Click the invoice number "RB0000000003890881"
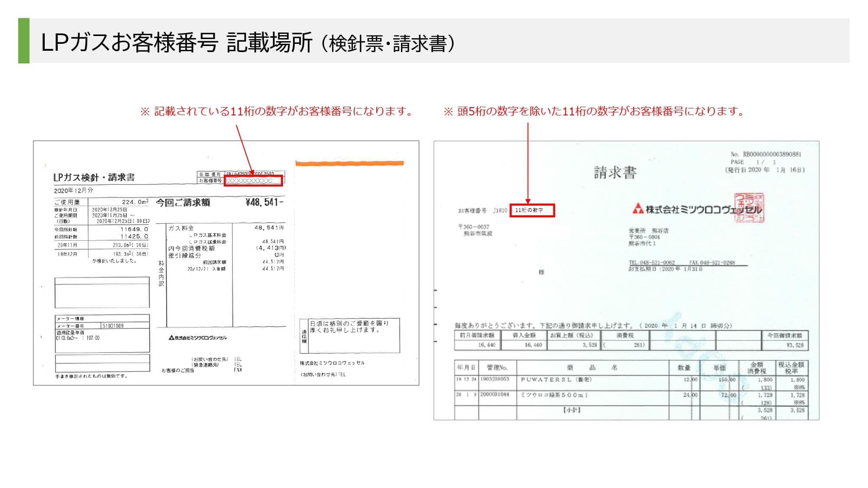The width and height of the screenshot is (868, 488). 772,154
